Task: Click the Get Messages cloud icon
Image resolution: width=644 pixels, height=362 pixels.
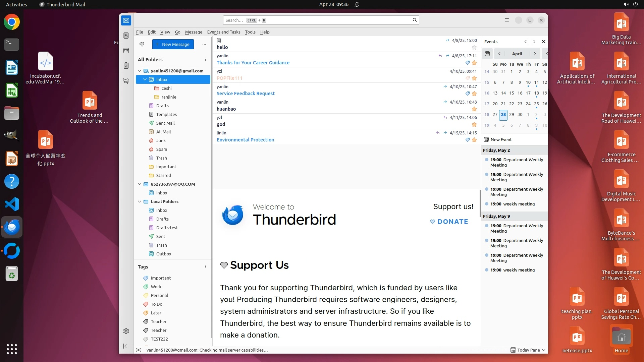Action: click(142, 44)
